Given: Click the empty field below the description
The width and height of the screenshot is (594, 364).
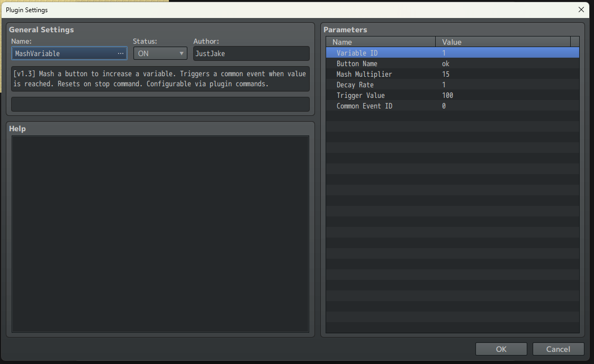Looking at the screenshot, I should [160, 104].
